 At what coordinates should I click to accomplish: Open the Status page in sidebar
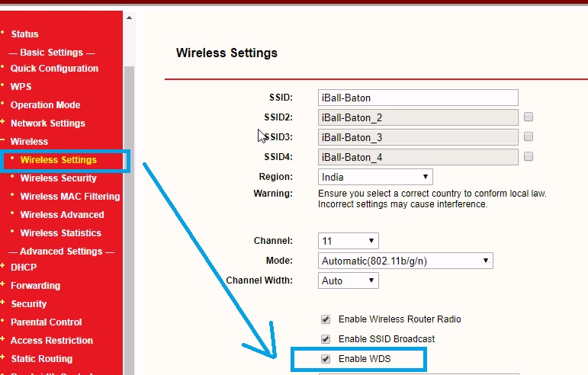[24, 34]
